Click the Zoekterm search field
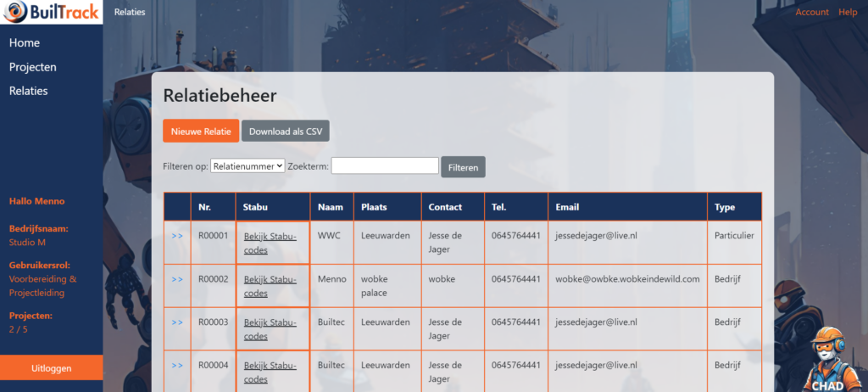Viewport: 868px width, 392px height. 384,166
